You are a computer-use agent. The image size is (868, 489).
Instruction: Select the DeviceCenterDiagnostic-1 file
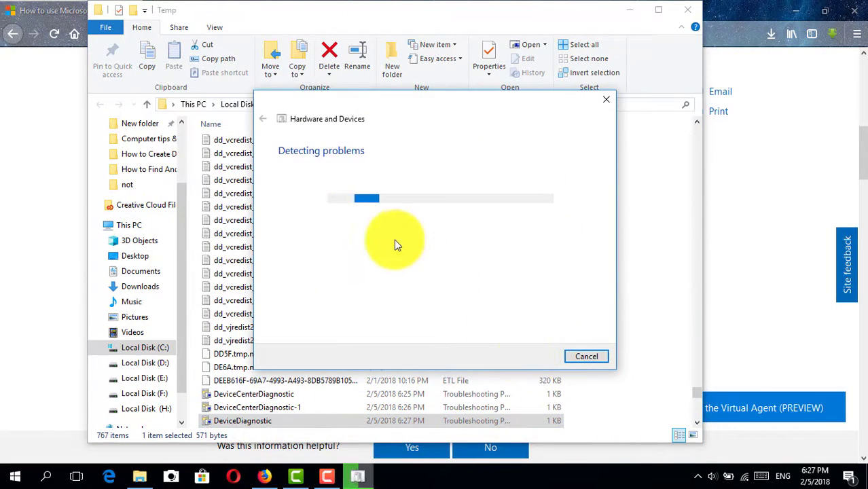pos(257,407)
